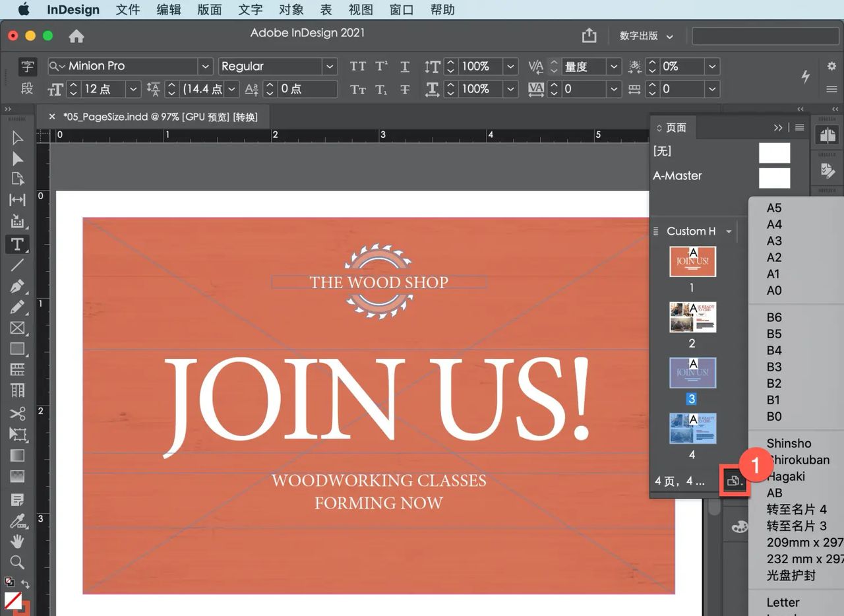
Task: Select the Rectangle Frame tool
Action: click(x=18, y=328)
